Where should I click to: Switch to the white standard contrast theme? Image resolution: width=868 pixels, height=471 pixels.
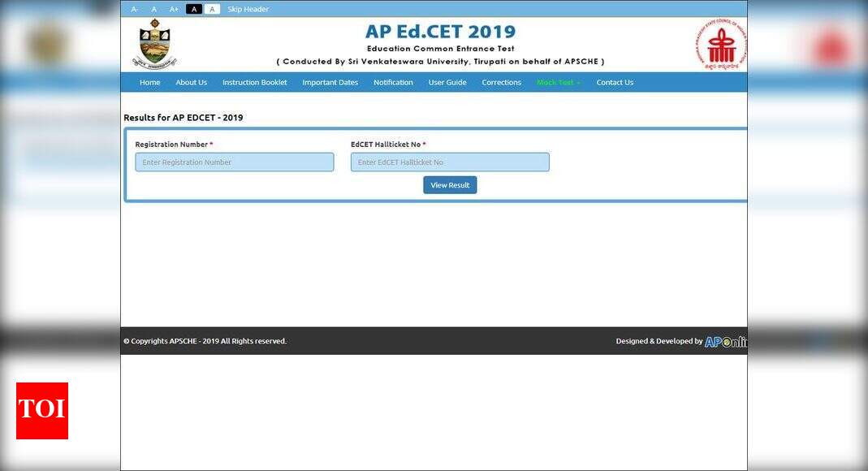pyautogui.click(x=212, y=9)
